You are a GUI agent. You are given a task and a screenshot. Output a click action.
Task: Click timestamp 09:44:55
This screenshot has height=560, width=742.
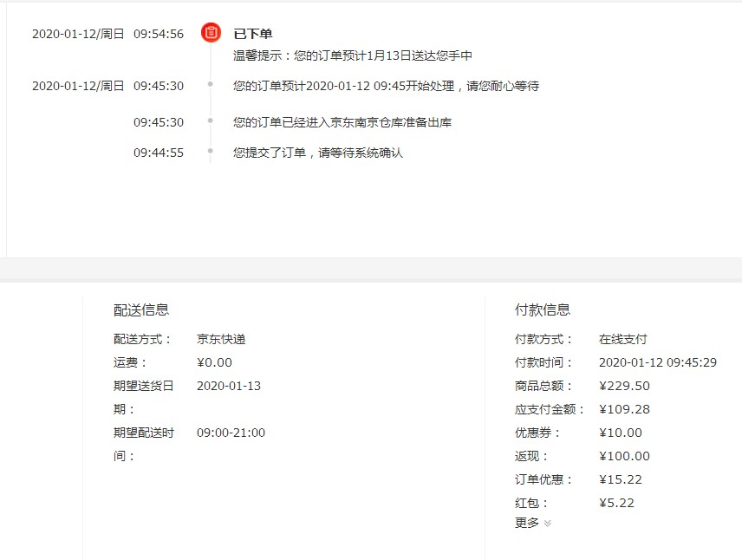(x=159, y=153)
